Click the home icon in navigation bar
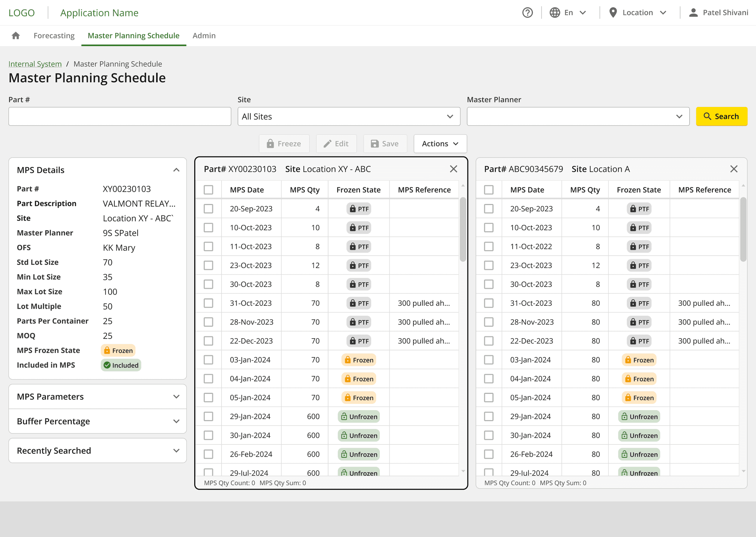This screenshot has width=756, height=537. (16, 36)
